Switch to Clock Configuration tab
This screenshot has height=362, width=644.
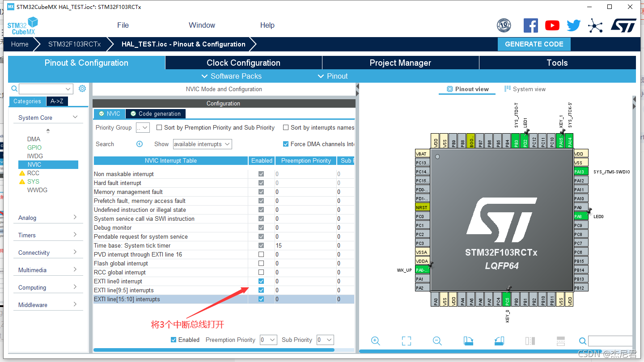(244, 63)
